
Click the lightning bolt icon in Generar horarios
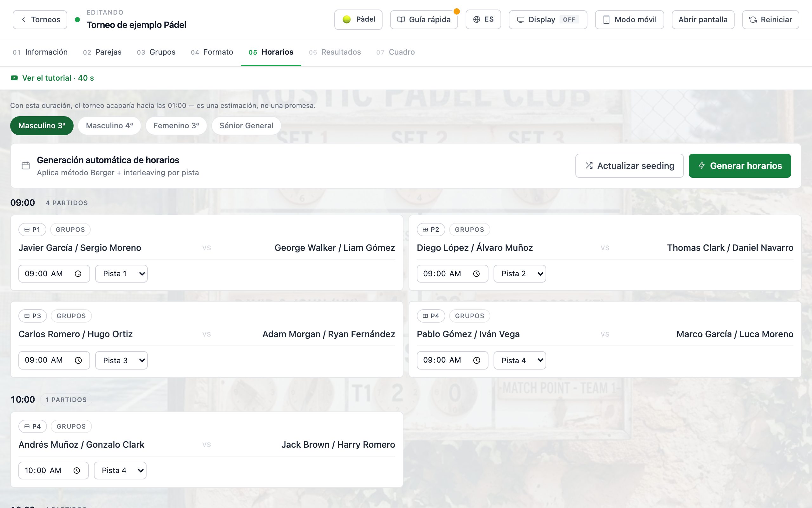pos(702,166)
